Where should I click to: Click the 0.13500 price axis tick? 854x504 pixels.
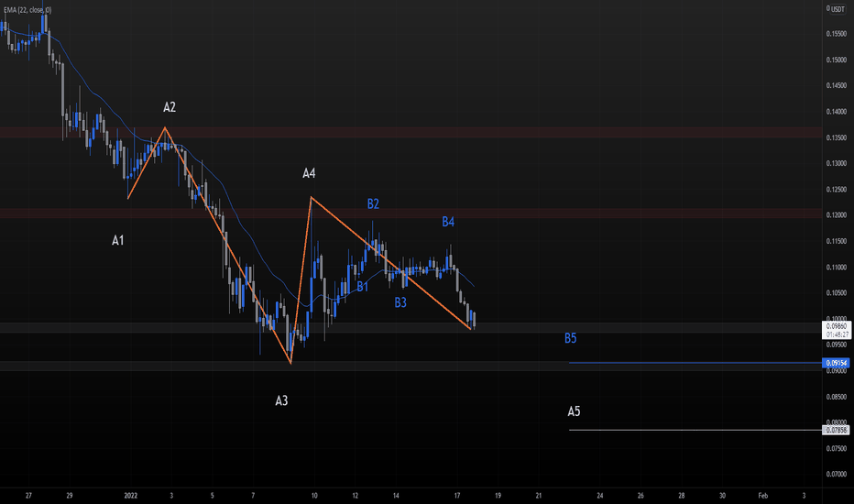[x=837, y=137]
